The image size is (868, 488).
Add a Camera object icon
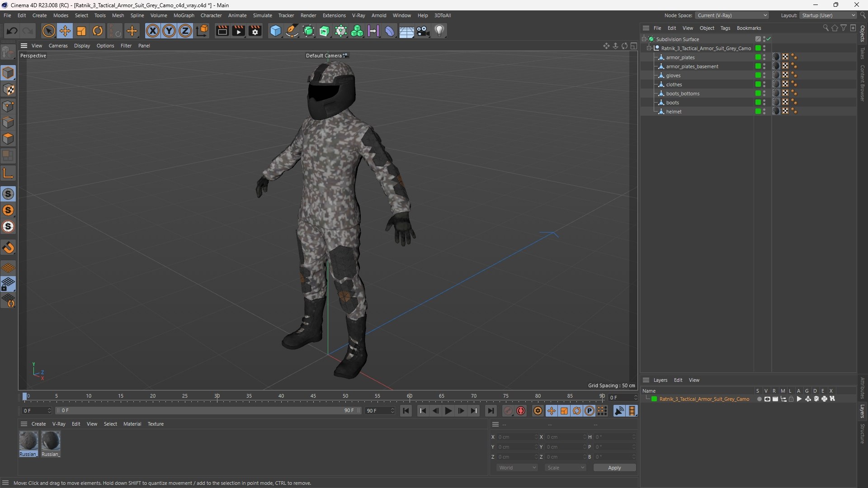pyautogui.click(x=423, y=31)
